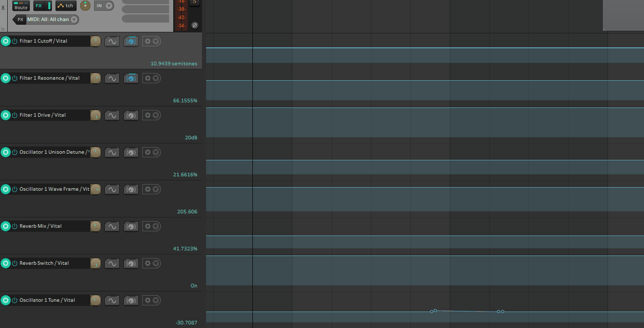
Task: Select the Filter 1 Cutoff / Vital lane name
Action: point(43,41)
